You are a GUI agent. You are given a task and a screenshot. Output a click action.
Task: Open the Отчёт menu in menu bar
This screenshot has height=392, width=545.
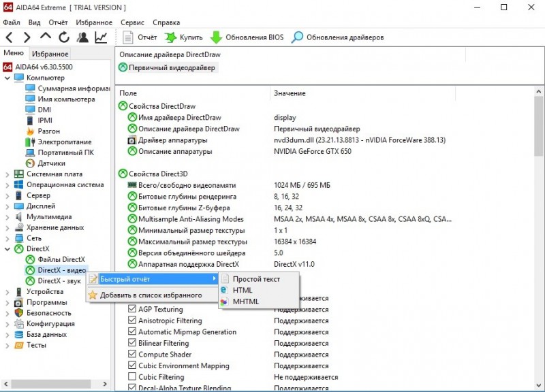[x=58, y=22]
